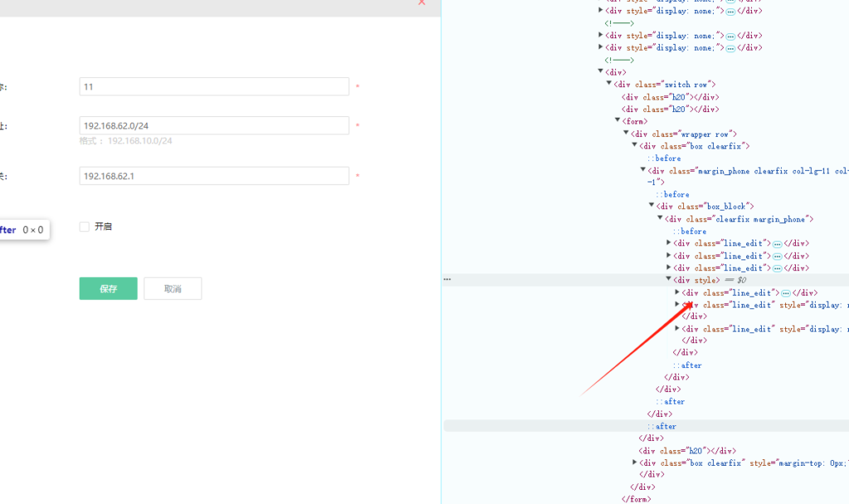This screenshot has height=504, width=849.
Task: Expand ellipsis of display:none div right after first comment
Action: [730, 36]
